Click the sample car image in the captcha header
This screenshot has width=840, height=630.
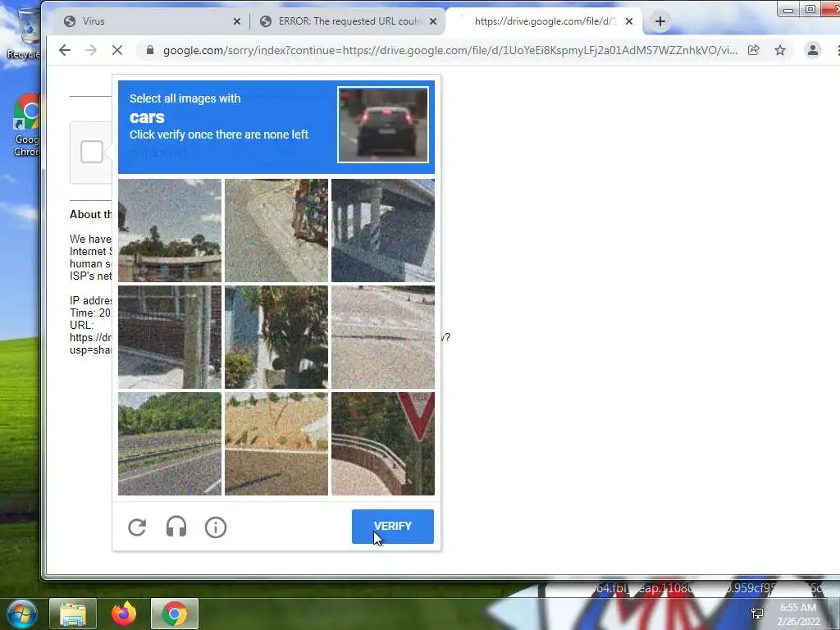tap(383, 125)
